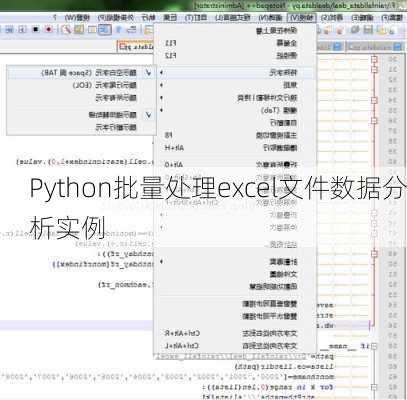Image resolution: width=407 pixels, height=400 pixels.
Task: Toggle the highlighted Indent Guide toolbar icon
Action: [105, 29]
